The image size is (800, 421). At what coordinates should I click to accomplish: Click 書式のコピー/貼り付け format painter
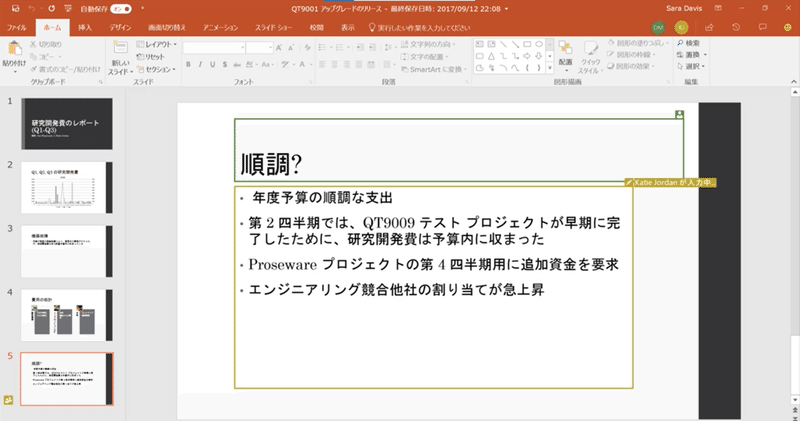point(65,69)
